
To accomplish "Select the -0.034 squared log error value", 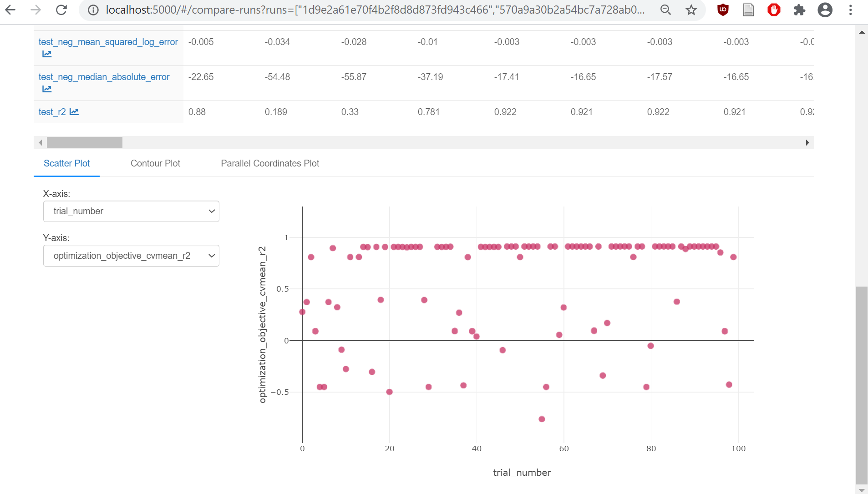I will pos(277,42).
